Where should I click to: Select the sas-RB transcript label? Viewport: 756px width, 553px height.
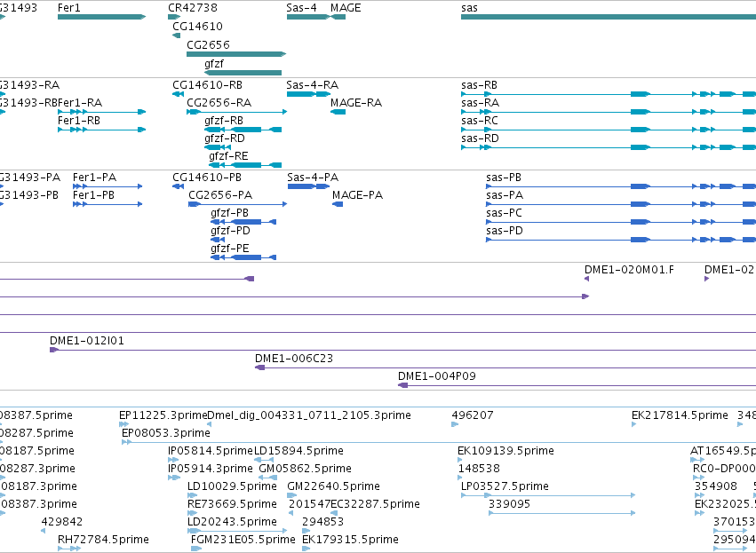pyautogui.click(x=479, y=85)
